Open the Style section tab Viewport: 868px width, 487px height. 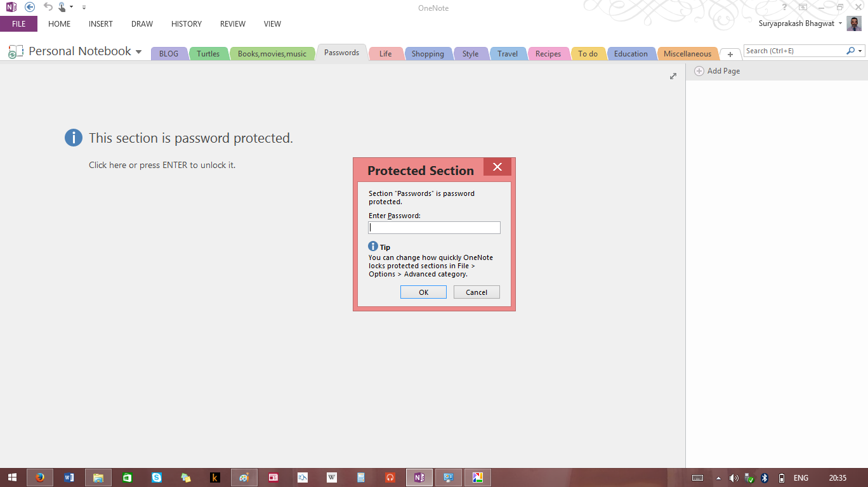coord(471,54)
